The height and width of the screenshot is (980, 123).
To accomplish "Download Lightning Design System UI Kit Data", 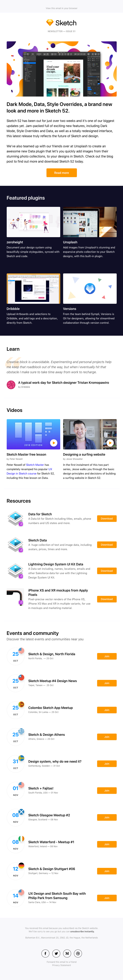I will click(x=107, y=571).
